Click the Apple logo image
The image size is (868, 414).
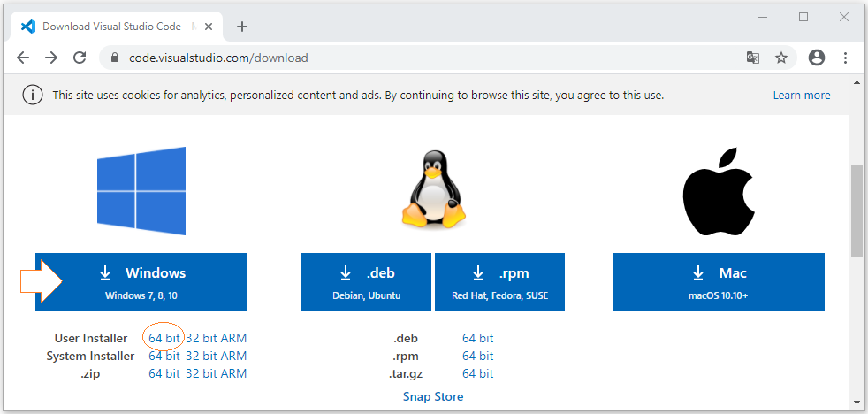[719, 191]
